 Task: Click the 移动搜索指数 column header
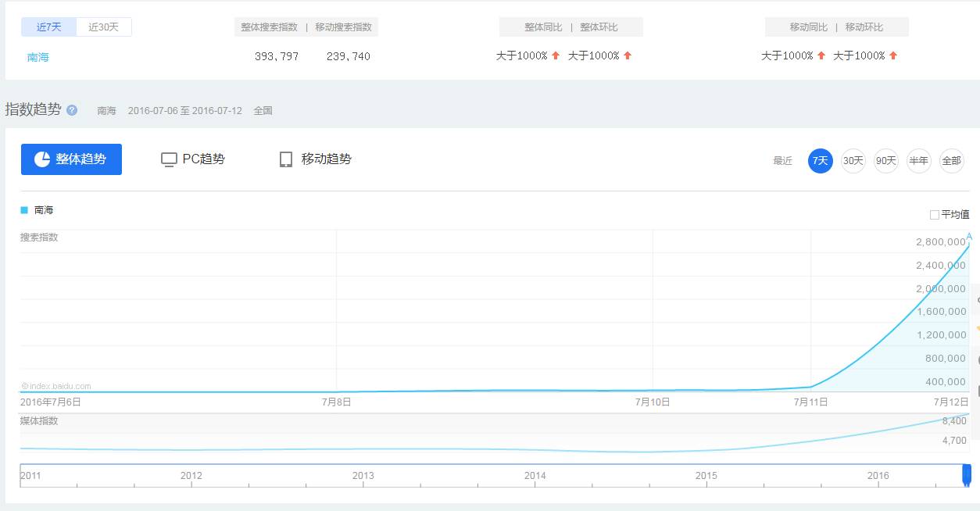coord(344,27)
